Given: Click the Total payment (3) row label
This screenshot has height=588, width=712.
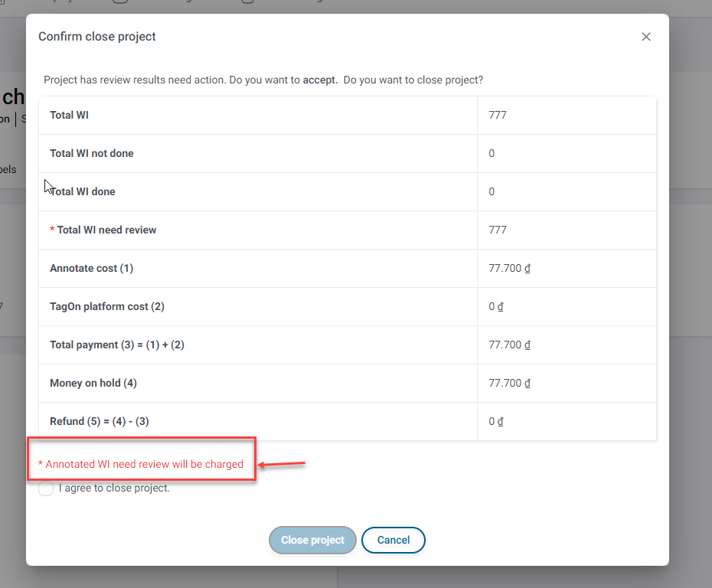Looking at the screenshot, I should point(117,345).
